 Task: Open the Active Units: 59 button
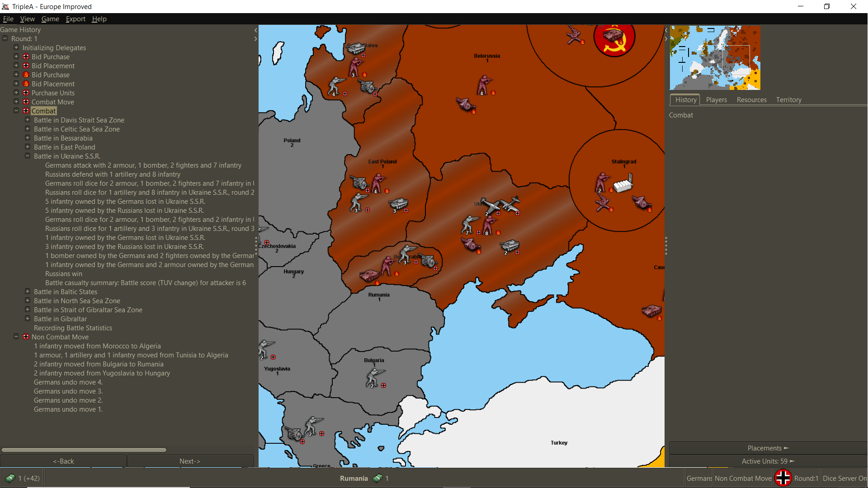(x=768, y=461)
